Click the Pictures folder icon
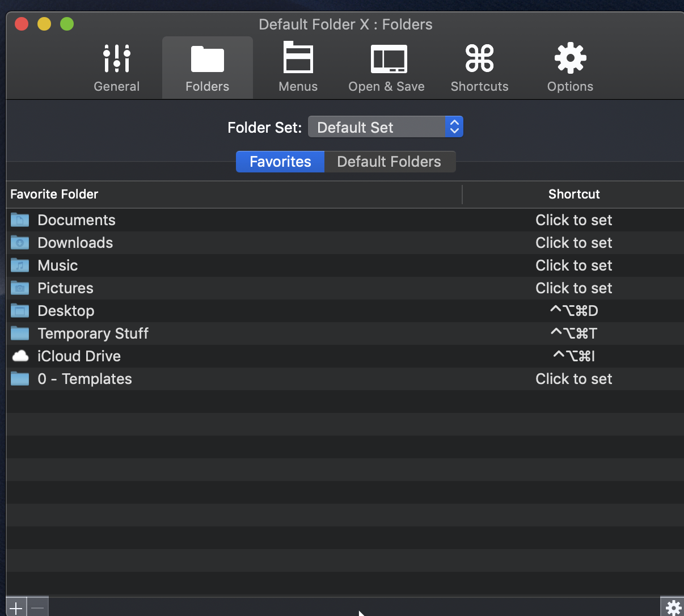 20,288
